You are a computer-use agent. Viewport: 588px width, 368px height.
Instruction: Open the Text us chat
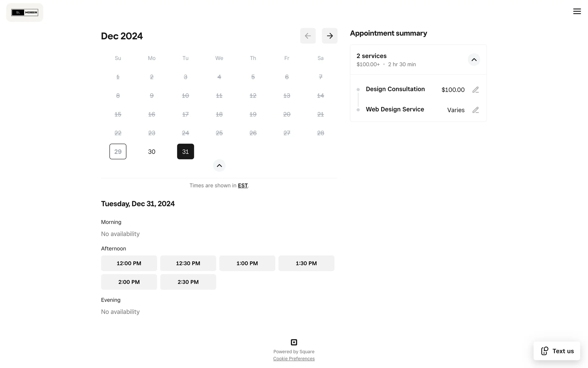(x=557, y=351)
